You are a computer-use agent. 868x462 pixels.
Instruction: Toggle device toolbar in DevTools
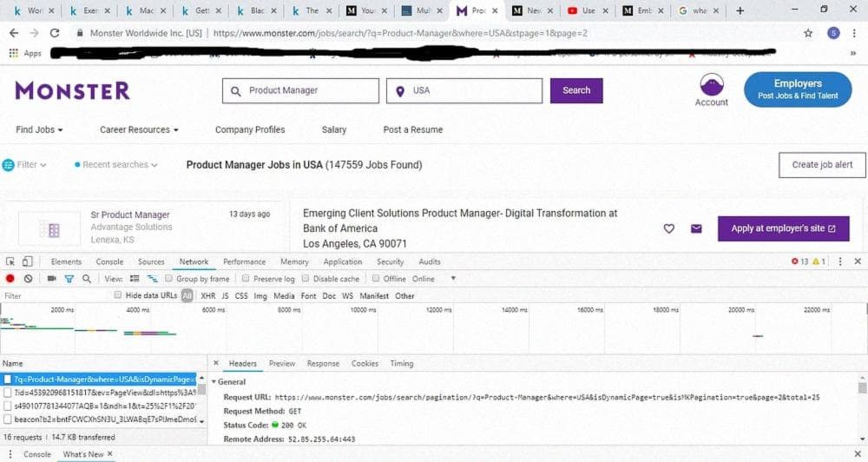coord(27,261)
